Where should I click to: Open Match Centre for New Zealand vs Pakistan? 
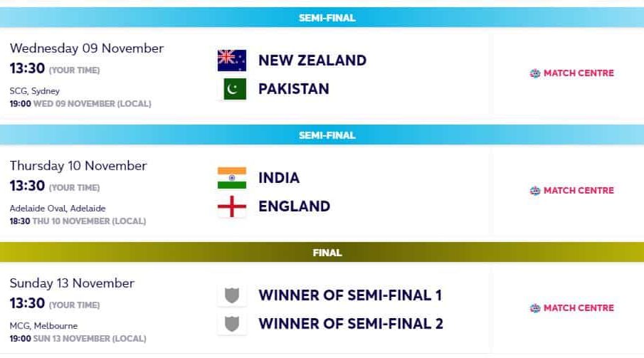tap(578, 73)
